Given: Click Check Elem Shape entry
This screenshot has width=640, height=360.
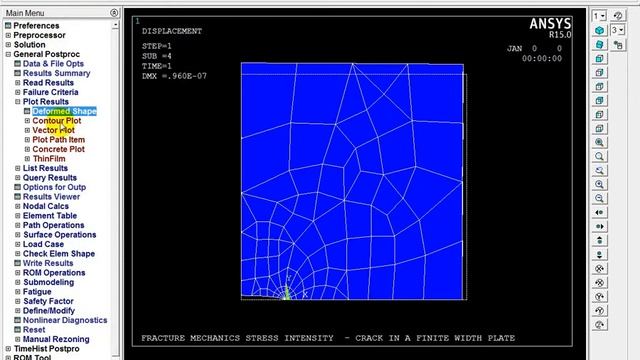Looking at the screenshot, I should [x=59, y=254].
